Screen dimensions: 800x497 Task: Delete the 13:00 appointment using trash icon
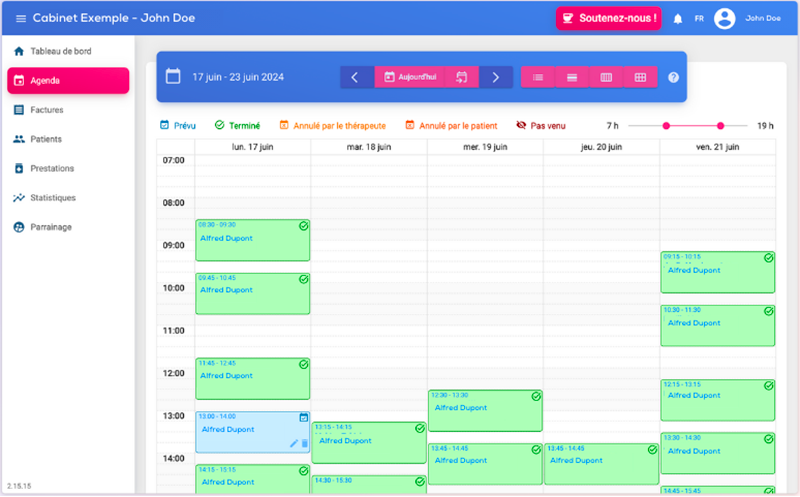pos(305,443)
